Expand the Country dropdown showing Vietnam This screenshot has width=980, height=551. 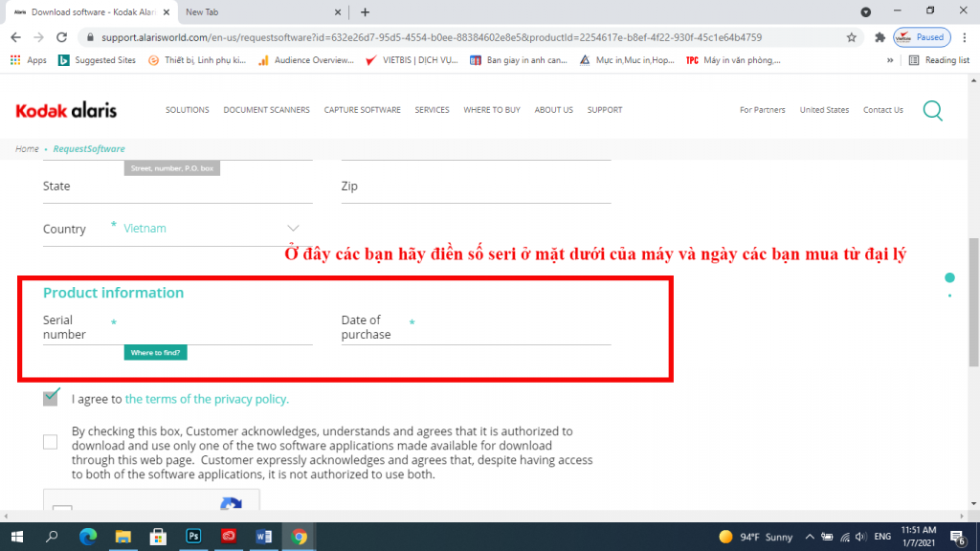(293, 229)
